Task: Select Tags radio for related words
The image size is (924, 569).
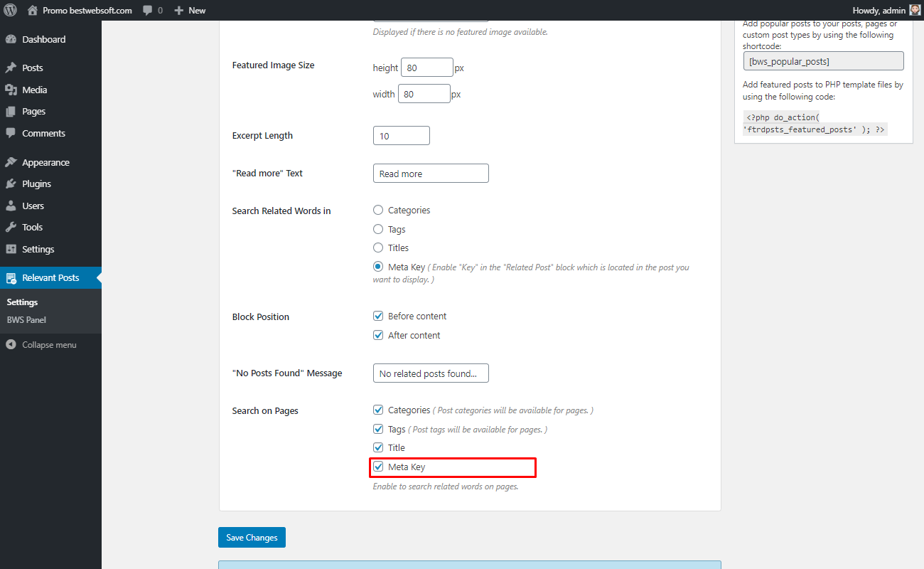Action: click(378, 229)
